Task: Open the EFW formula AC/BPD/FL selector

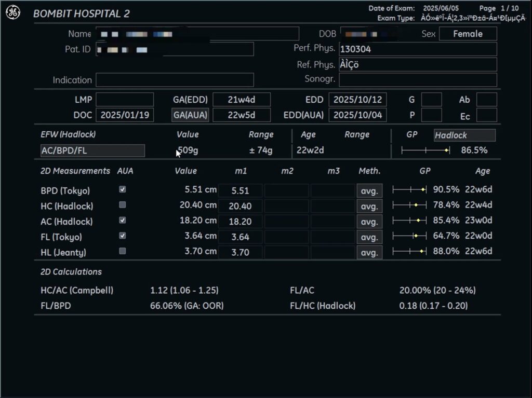Action: pyautogui.click(x=92, y=151)
